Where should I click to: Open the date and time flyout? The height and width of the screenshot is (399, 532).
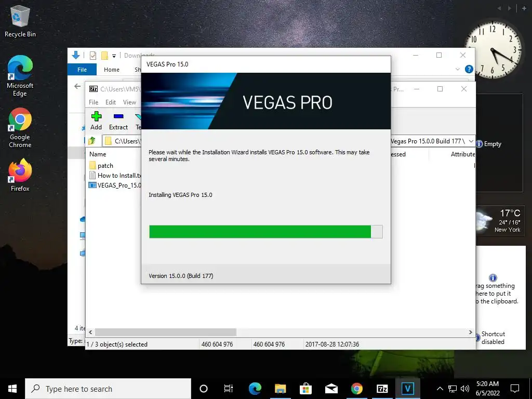tap(487, 389)
